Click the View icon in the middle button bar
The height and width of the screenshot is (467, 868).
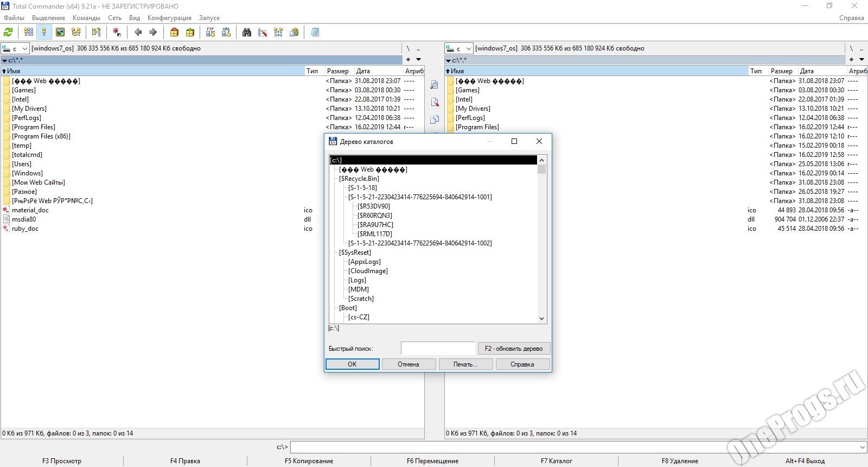click(x=435, y=85)
